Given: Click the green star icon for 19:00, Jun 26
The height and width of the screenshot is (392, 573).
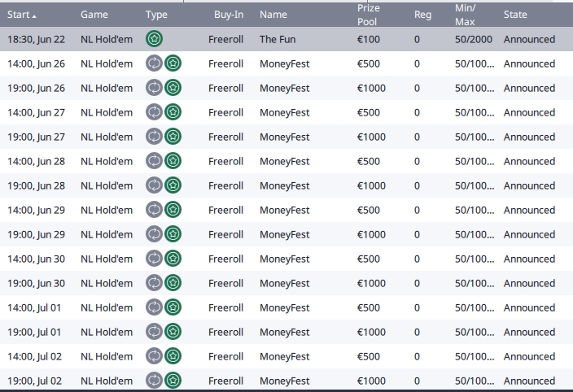Looking at the screenshot, I should 173,88.
